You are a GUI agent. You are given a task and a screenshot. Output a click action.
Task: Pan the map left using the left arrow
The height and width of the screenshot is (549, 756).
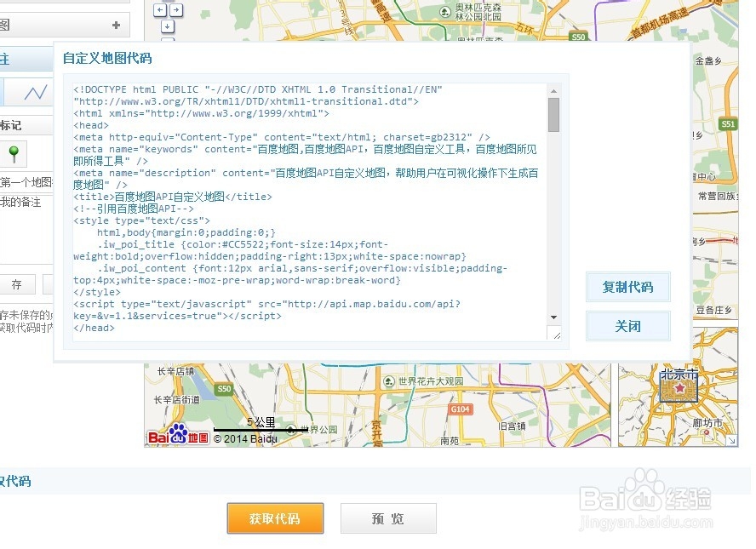(160, 10)
